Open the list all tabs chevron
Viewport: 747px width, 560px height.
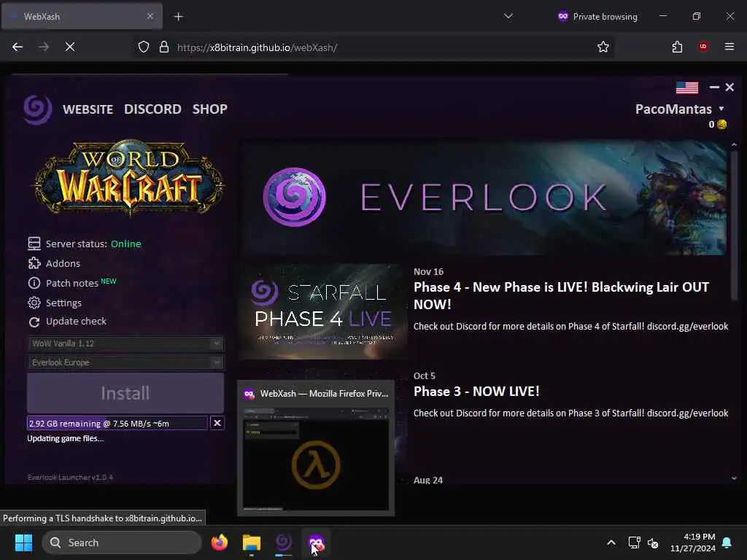(508, 16)
